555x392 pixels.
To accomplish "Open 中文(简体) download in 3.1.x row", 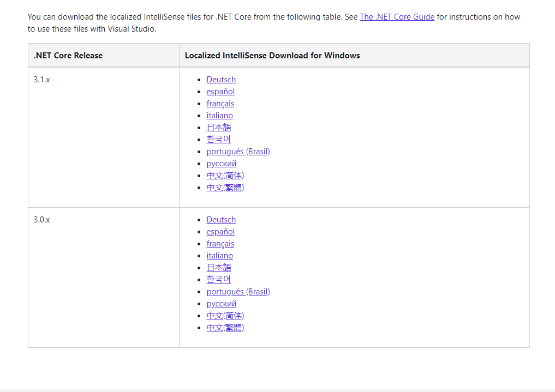I will point(225,176).
